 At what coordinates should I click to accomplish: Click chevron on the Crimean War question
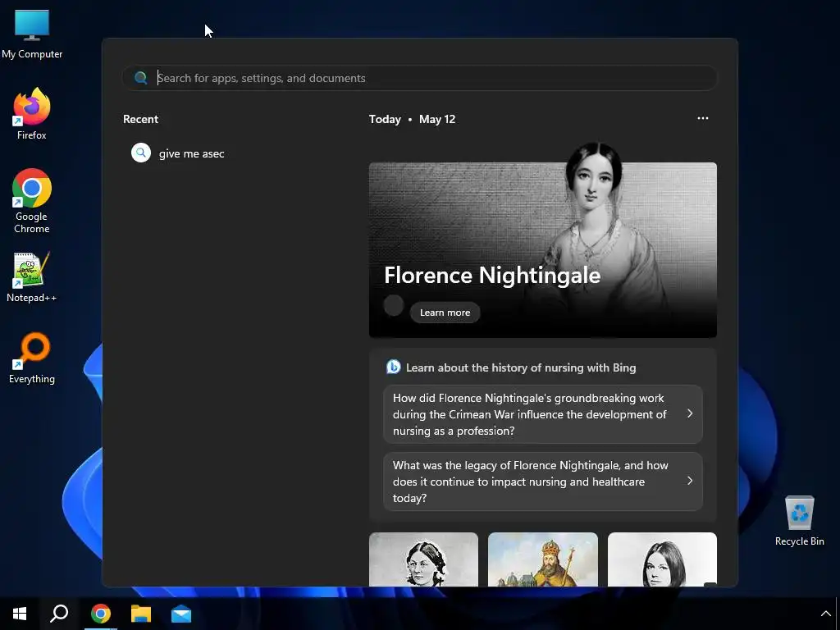click(690, 413)
